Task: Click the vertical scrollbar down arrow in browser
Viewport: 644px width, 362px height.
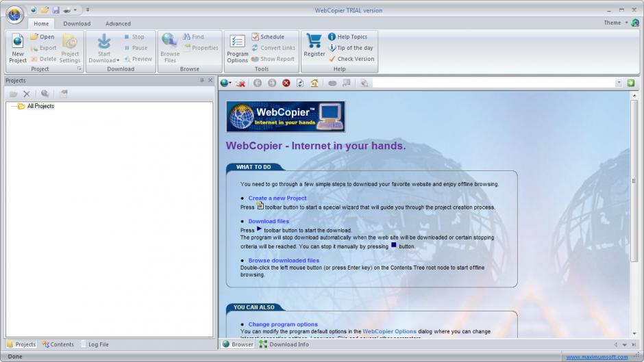Action: [634, 334]
